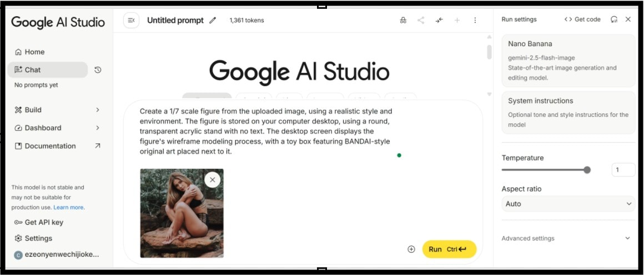The image size is (644, 275).
Task: Click the uploaded woman photo thumbnail
Action: [x=182, y=213]
